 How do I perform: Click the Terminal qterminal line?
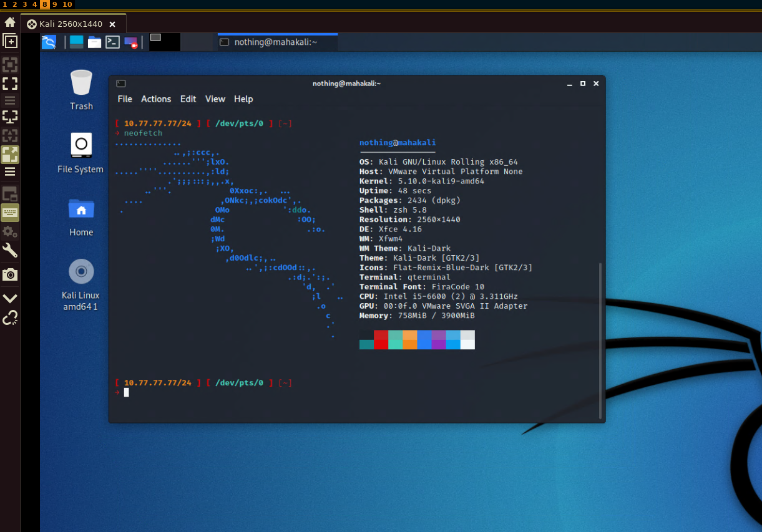click(x=405, y=277)
